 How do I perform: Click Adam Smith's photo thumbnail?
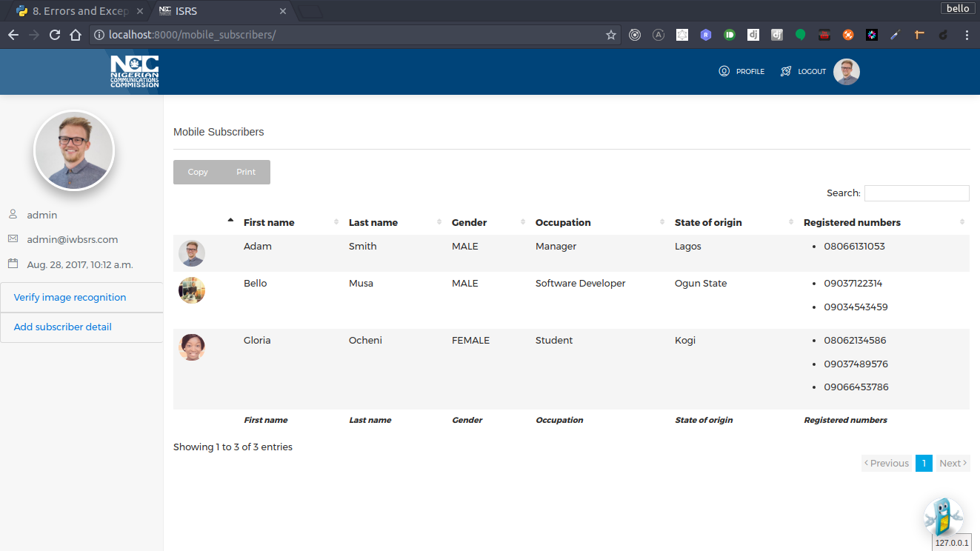tap(192, 253)
